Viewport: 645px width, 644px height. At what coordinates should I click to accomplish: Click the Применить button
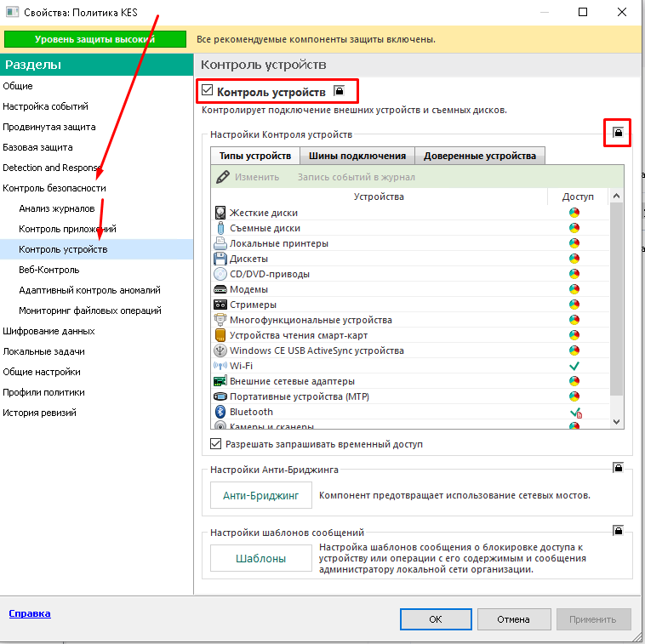pyautogui.click(x=593, y=619)
